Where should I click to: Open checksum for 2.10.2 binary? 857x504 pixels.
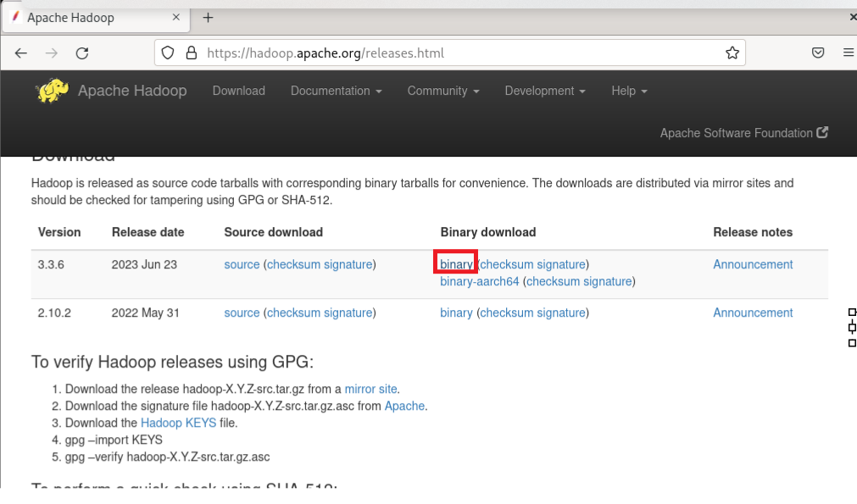(507, 313)
